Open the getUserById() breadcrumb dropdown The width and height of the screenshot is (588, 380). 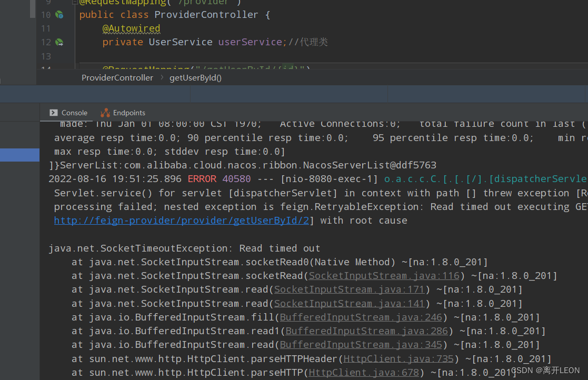195,77
